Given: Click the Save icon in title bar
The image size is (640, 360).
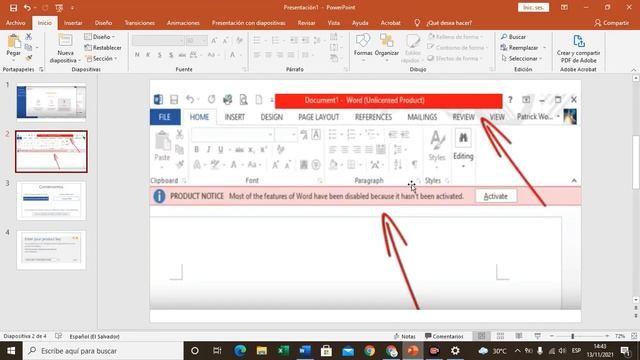Looking at the screenshot, I should click(x=13, y=8).
